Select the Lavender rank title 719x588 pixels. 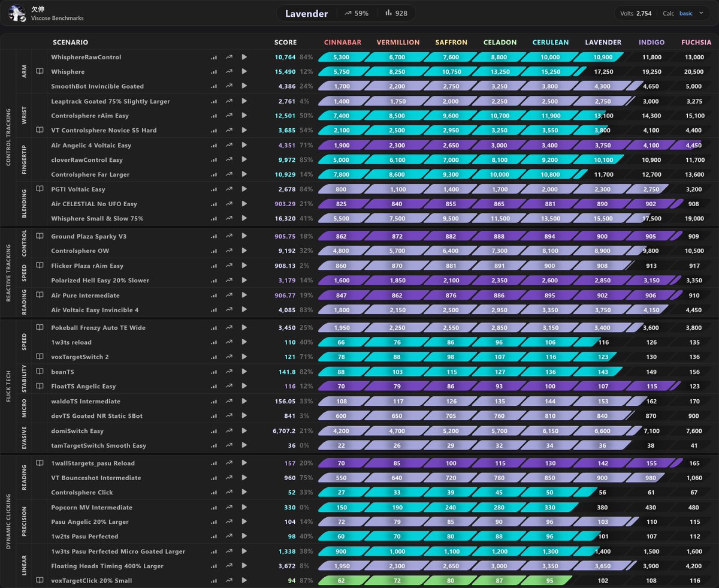point(307,13)
